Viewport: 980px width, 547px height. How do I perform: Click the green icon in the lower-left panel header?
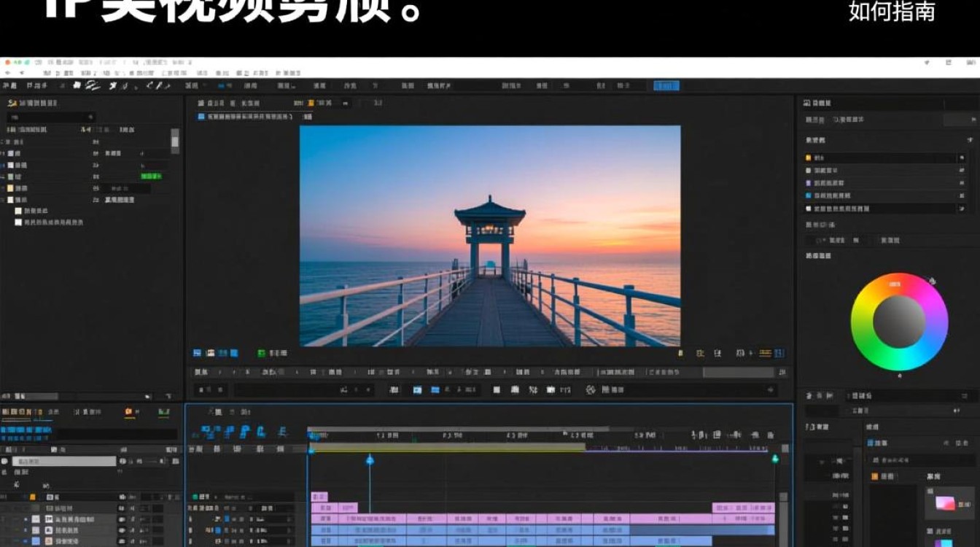tap(164, 412)
